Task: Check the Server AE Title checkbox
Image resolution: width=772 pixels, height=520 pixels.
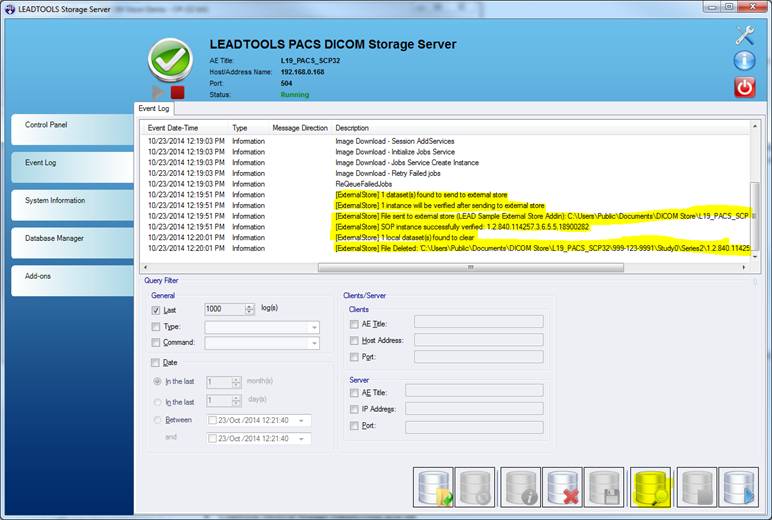Action: click(x=354, y=392)
